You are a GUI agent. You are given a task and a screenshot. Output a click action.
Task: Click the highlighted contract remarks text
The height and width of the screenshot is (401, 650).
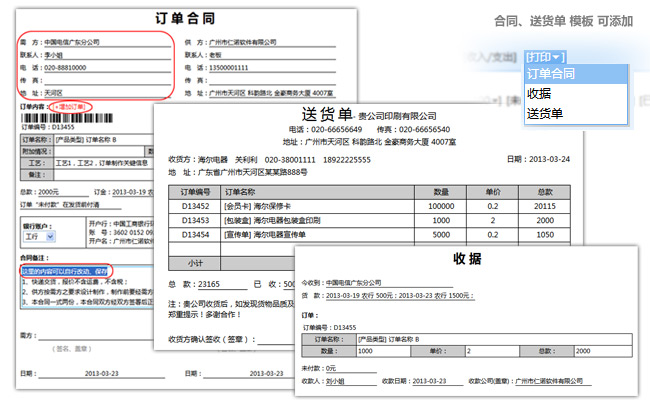(x=65, y=272)
